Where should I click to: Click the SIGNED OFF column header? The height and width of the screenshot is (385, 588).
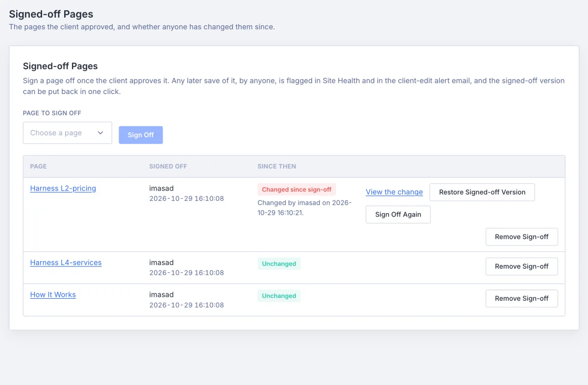point(168,167)
